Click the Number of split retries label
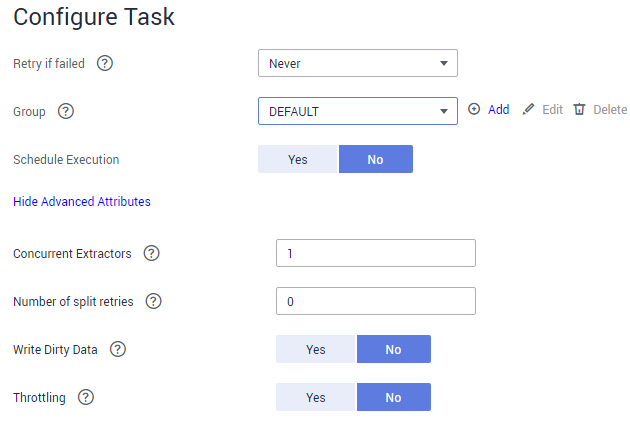Image resolution: width=630 pixels, height=423 pixels. (73, 301)
